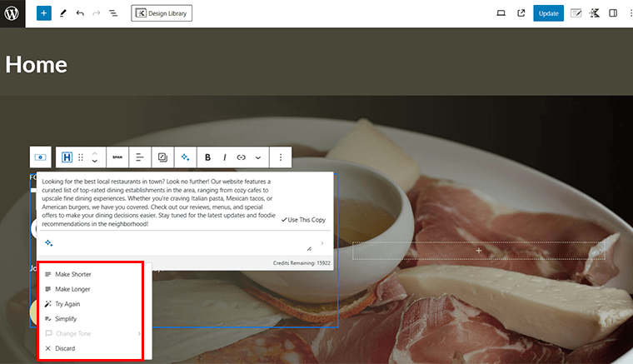
Task: Switch to the desktop preview icon
Action: [x=501, y=13]
